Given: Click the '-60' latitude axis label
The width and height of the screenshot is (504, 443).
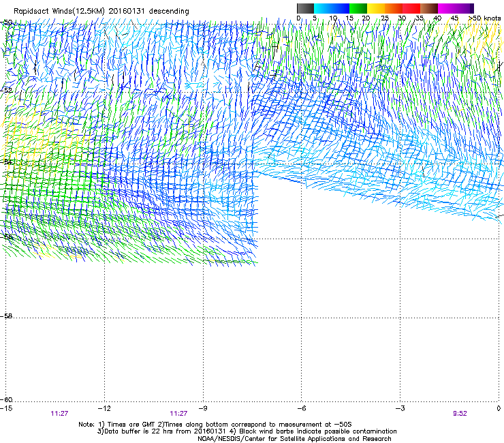Looking at the screenshot, I should (x=6, y=399).
